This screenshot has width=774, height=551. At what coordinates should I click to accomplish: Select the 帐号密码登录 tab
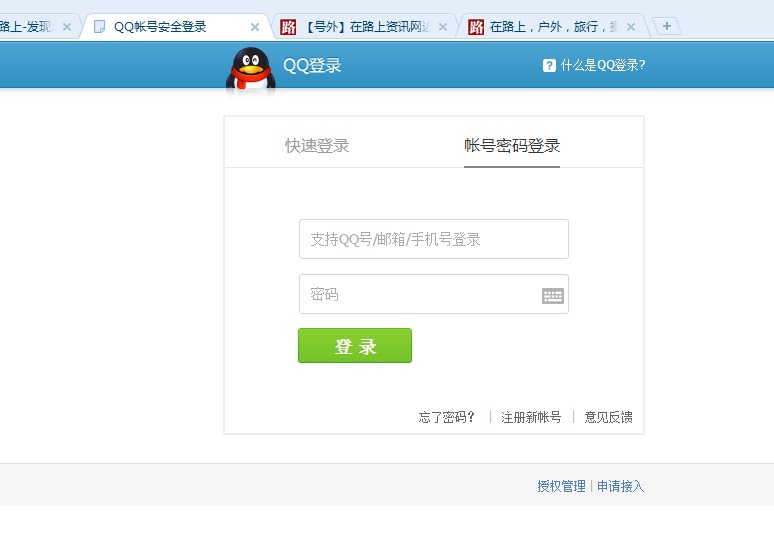coord(512,146)
